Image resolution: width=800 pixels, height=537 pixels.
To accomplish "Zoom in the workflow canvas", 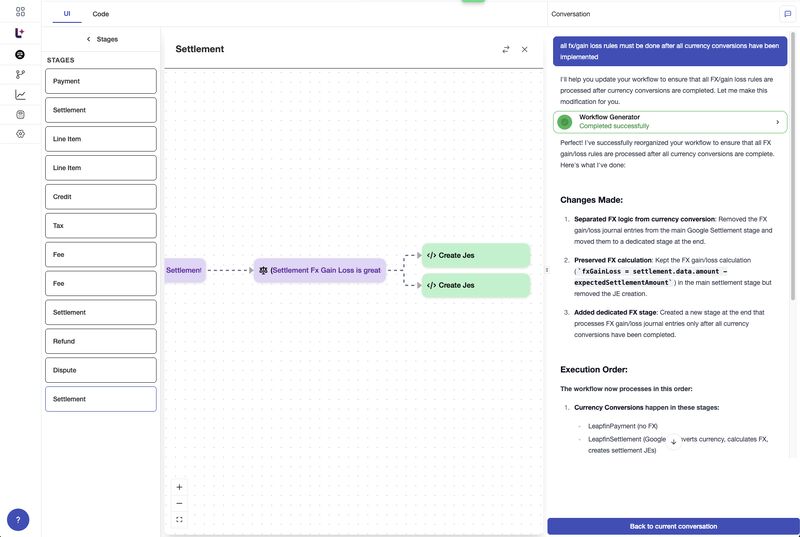I will click(x=179, y=487).
